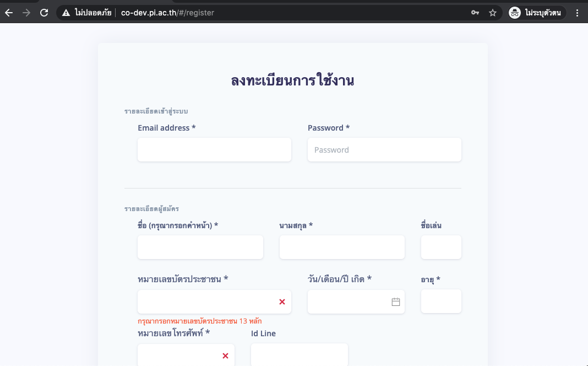Screen dimensions: 588x366
Task: Click red X in phone number field
Action: (x=225, y=356)
